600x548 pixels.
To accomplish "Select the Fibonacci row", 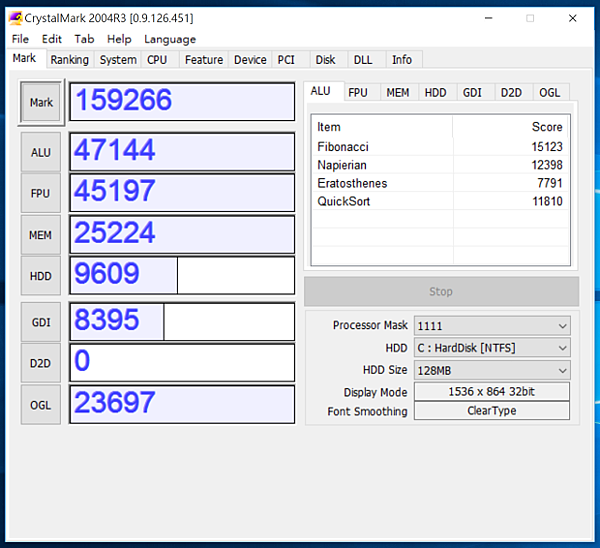I will click(440, 147).
